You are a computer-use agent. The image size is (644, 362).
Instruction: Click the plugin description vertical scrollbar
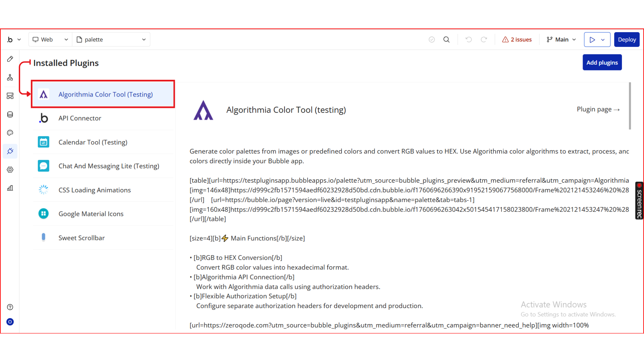tap(630, 106)
